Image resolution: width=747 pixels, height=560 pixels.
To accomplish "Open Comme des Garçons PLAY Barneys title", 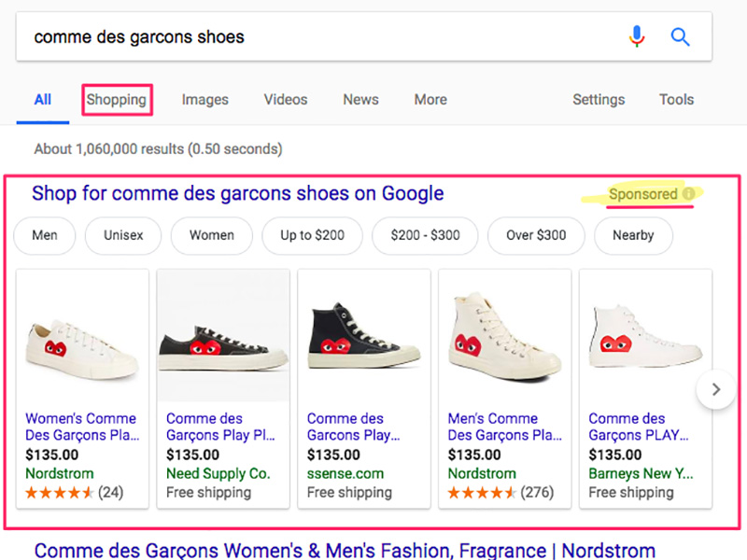I will point(639,427).
